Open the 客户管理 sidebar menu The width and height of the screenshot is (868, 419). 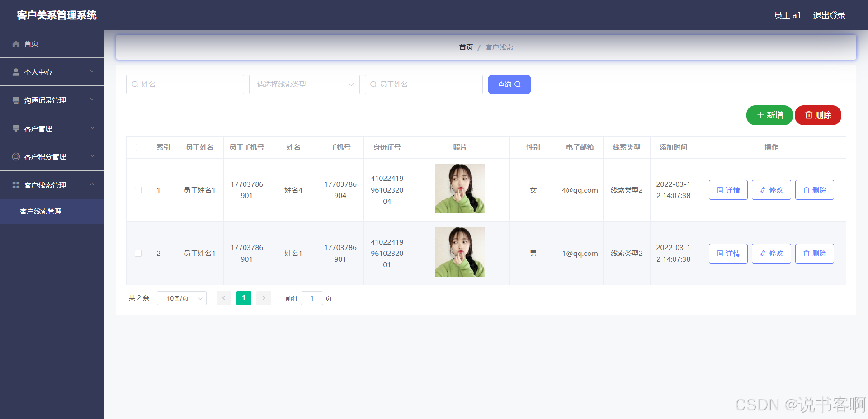click(x=52, y=128)
